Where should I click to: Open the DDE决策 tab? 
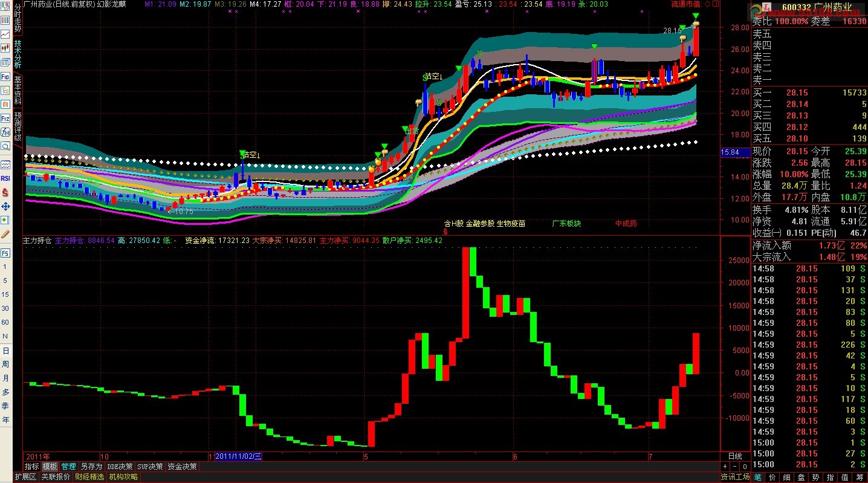[120, 467]
